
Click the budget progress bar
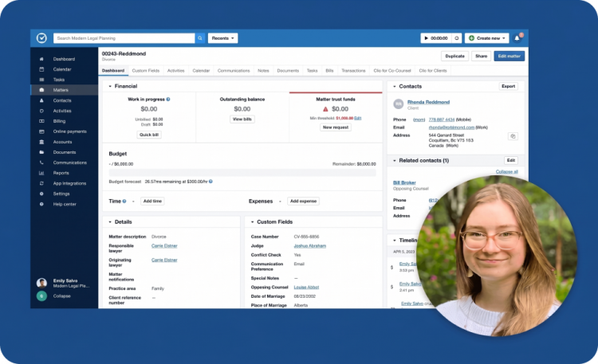click(242, 173)
